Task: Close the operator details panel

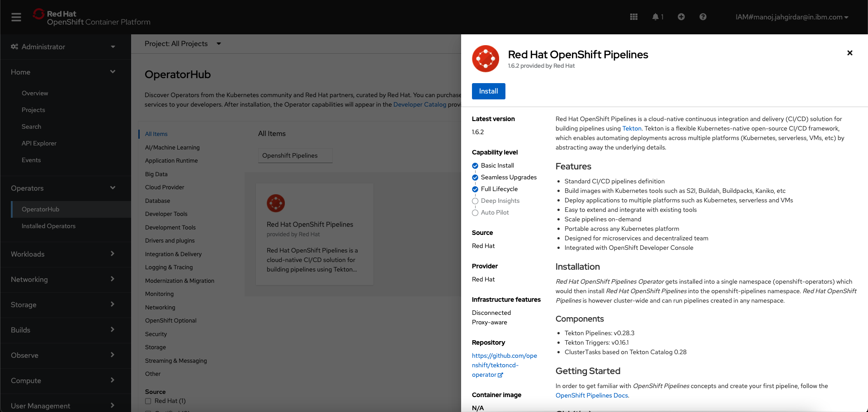Action: (850, 53)
